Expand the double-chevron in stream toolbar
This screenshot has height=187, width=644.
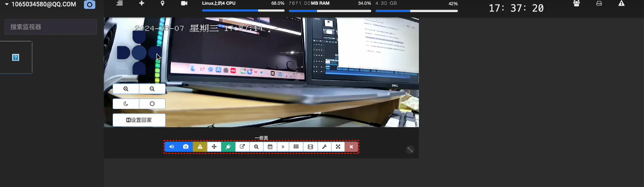tap(283, 147)
